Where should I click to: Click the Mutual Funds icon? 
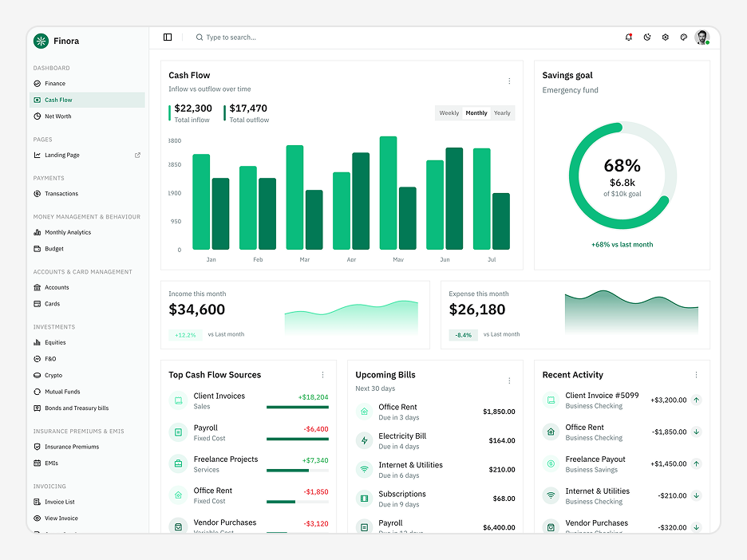38,392
